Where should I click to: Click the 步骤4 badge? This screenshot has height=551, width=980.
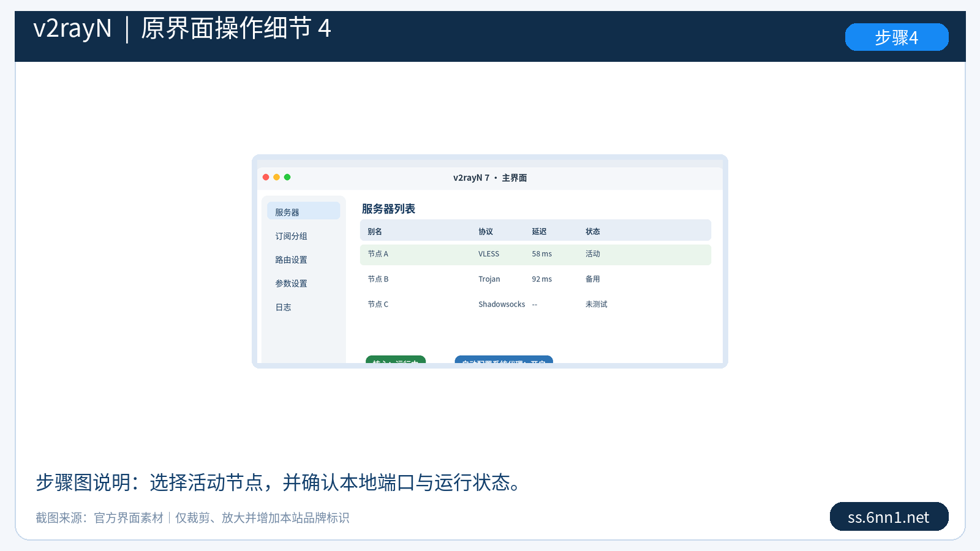[897, 37]
